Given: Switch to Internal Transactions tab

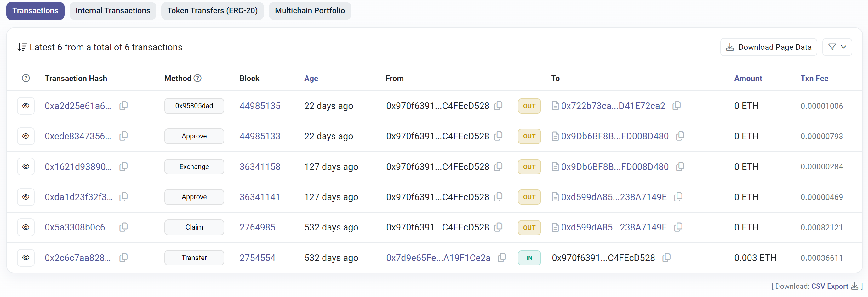Looking at the screenshot, I should [x=112, y=11].
